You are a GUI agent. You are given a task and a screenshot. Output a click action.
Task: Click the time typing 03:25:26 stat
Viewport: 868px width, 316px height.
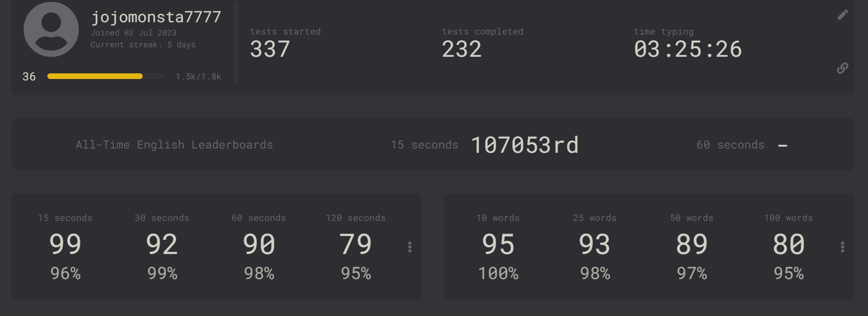(x=688, y=49)
